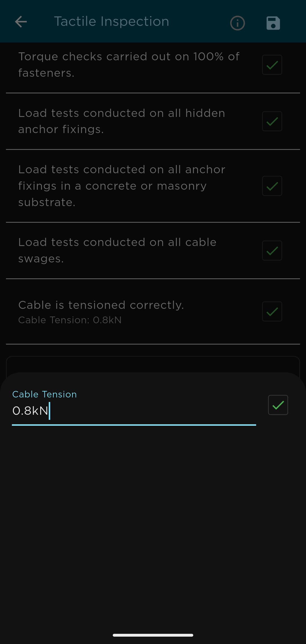
Task: Tap the home gesture bar at the bottom
Action: 153,635
